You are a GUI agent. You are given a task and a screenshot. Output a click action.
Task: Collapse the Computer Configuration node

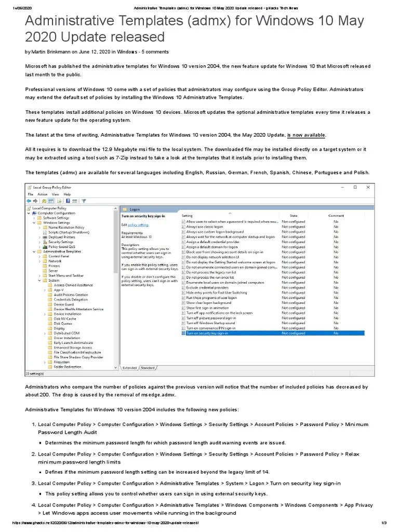tap(29, 213)
